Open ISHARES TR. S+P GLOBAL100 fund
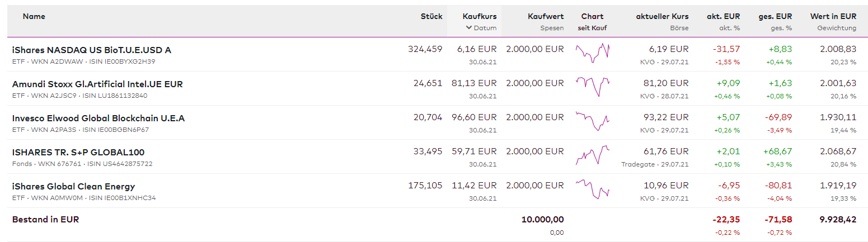Screen dimensions: 868x242 click(78, 152)
